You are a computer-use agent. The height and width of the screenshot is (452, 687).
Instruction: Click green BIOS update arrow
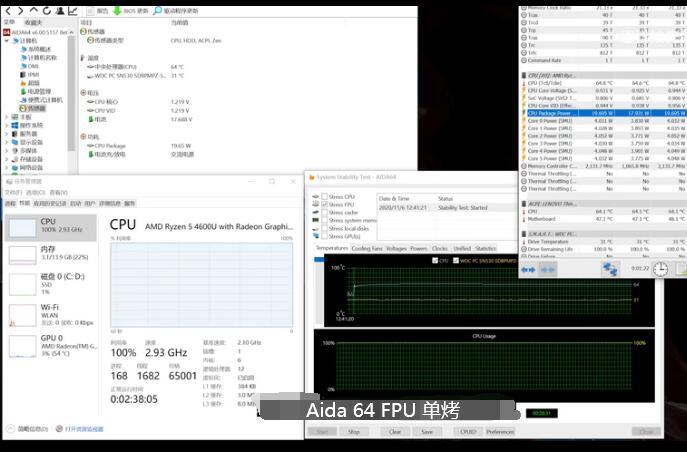pyautogui.click(x=117, y=11)
